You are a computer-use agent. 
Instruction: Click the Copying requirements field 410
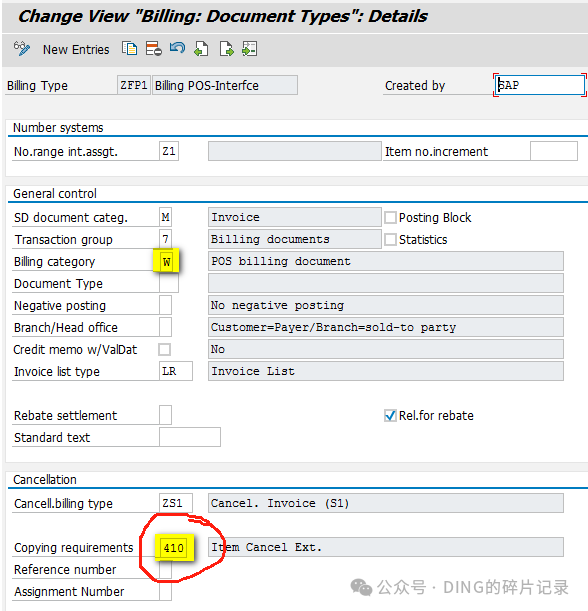173,547
